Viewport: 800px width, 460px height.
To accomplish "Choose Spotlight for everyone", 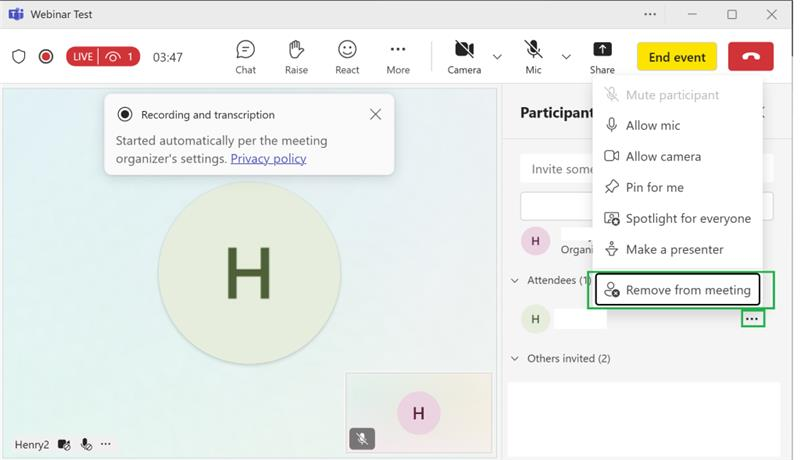I will pyautogui.click(x=678, y=218).
